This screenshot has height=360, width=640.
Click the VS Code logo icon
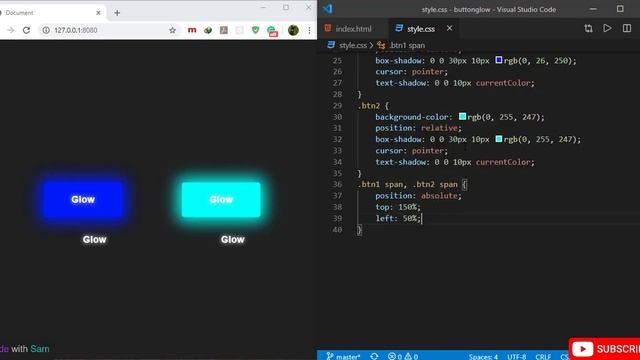[x=328, y=9]
